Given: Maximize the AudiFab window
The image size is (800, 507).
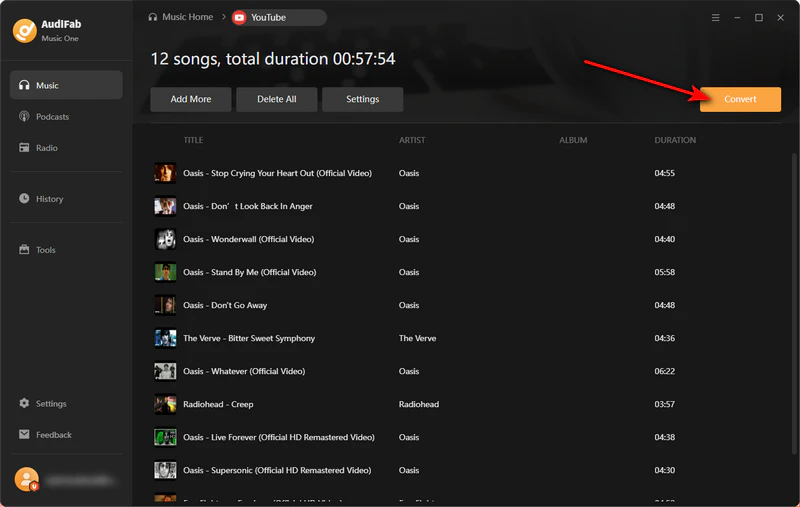Looking at the screenshot, I should point(759,17).
